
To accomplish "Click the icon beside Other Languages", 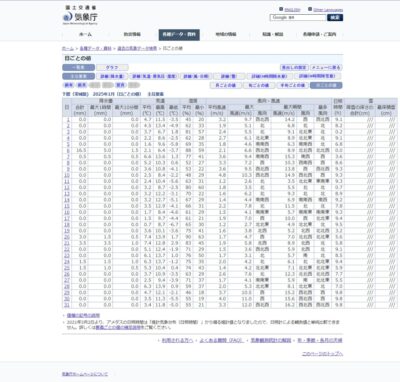I will 310,9.
